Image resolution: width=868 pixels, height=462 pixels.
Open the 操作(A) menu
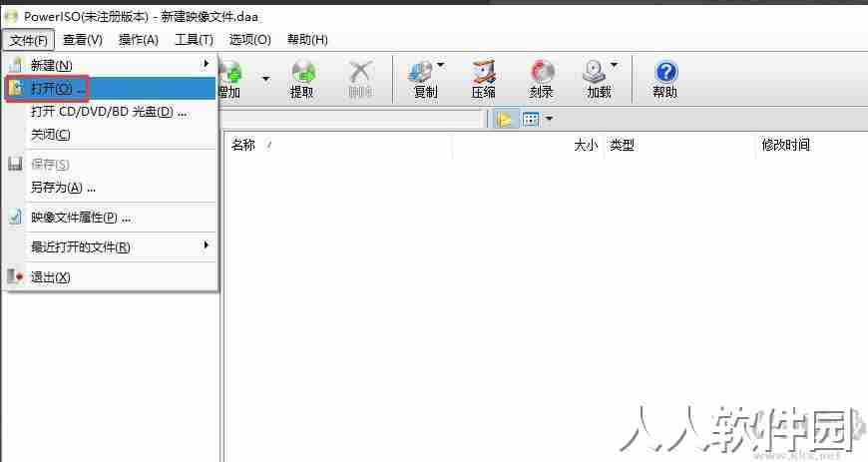(x=139, y=40)
